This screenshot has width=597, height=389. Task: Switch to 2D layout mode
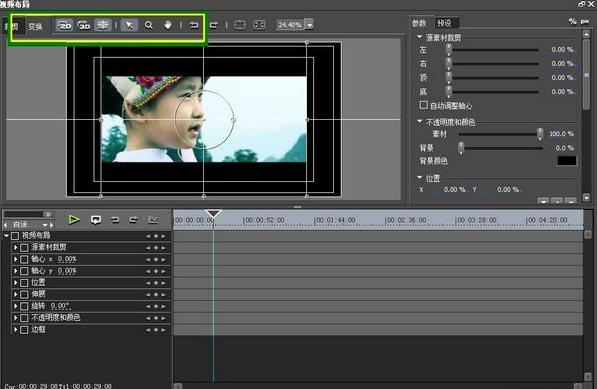64,26
